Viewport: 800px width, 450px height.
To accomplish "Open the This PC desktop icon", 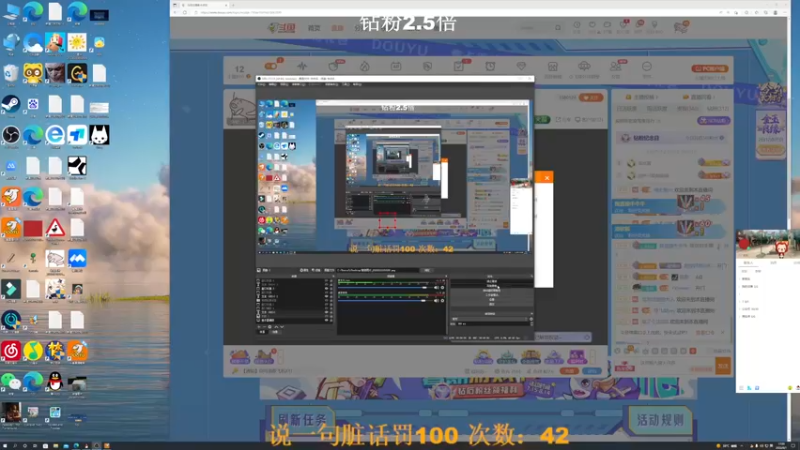I will click(x=11, y=12).
